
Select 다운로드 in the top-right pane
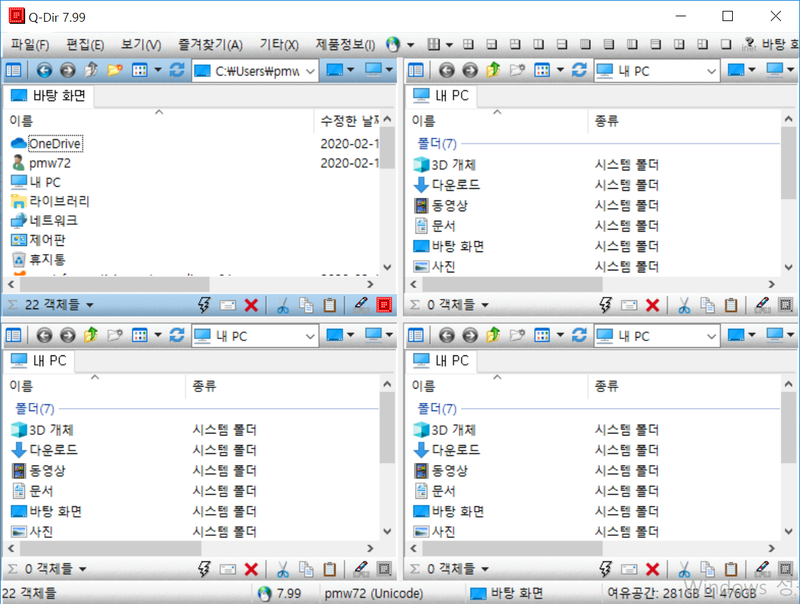[x=456, y=185]
